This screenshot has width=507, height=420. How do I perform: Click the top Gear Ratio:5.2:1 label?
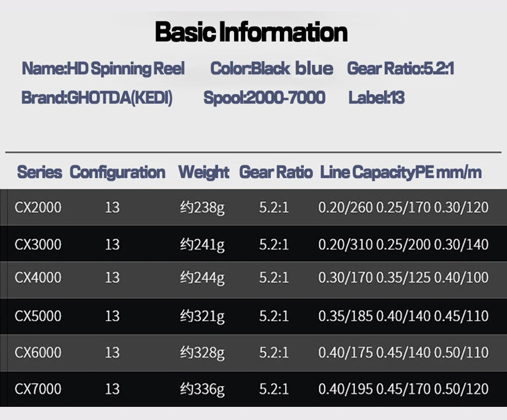(x=400, y=68)
